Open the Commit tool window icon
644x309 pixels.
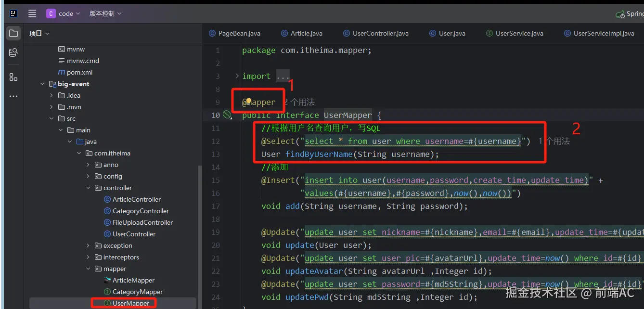(13, 52)
